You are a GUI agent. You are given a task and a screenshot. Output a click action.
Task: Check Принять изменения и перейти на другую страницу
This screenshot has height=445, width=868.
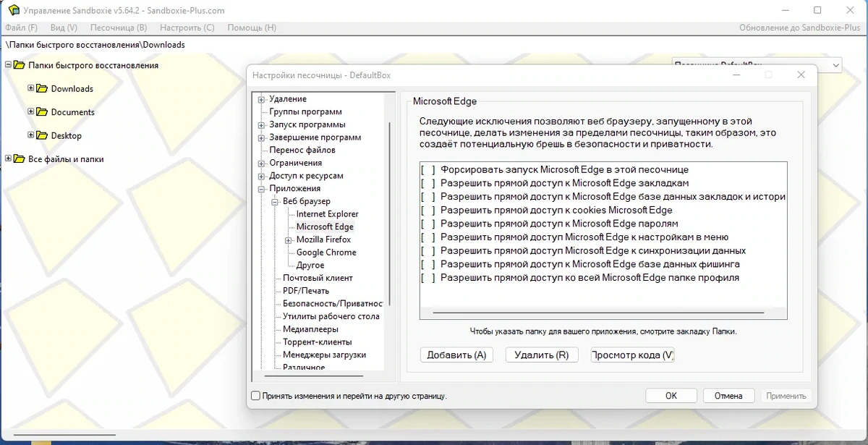coord(255,396)
